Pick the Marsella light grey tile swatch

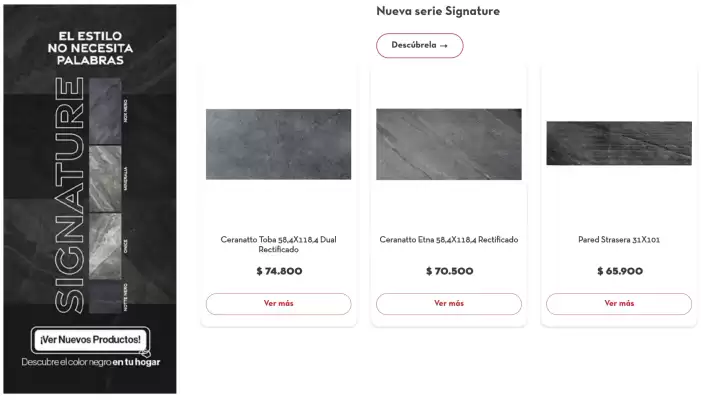[x=104, y=177]
